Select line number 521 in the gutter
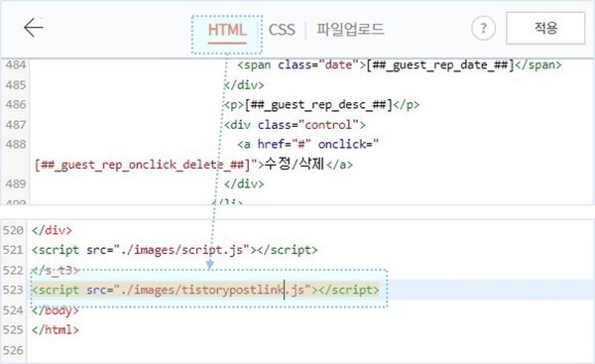The width and height of the screenshot is (595, 364). click(x=13, y=250)
